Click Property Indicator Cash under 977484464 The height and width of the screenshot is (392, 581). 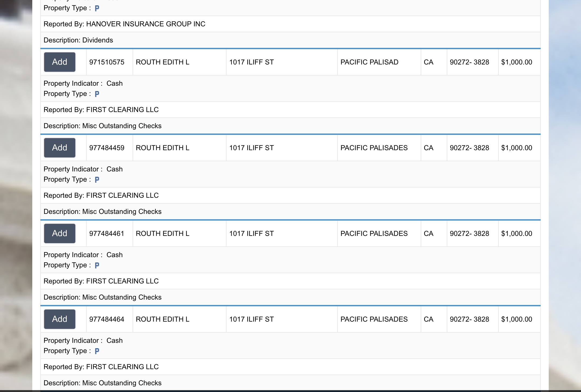[x=83, y=340]
